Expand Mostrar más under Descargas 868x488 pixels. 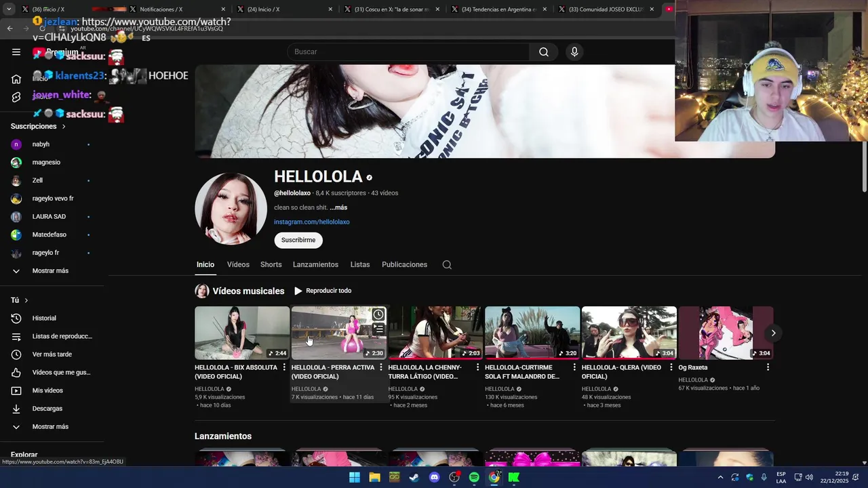point(49,426)
